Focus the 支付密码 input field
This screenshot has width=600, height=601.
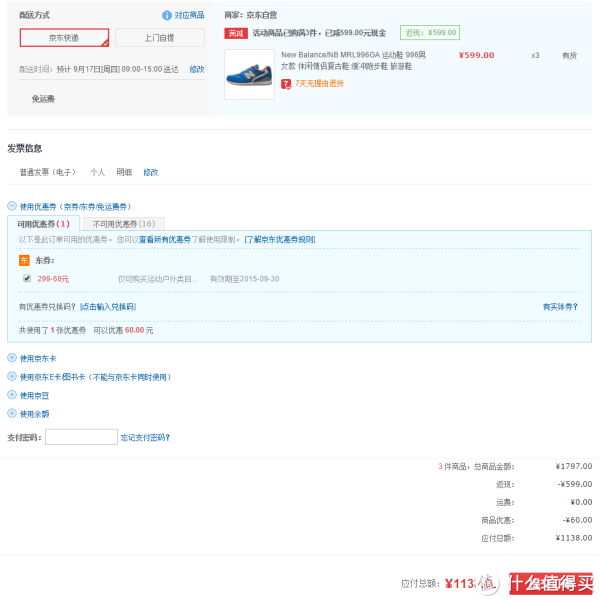81,437
